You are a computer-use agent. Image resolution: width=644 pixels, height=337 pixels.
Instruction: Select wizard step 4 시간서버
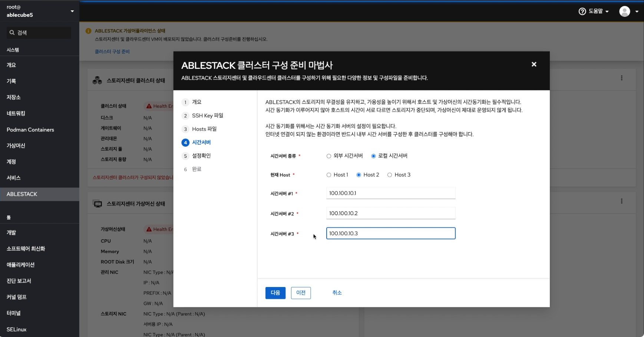pos(196,142)
